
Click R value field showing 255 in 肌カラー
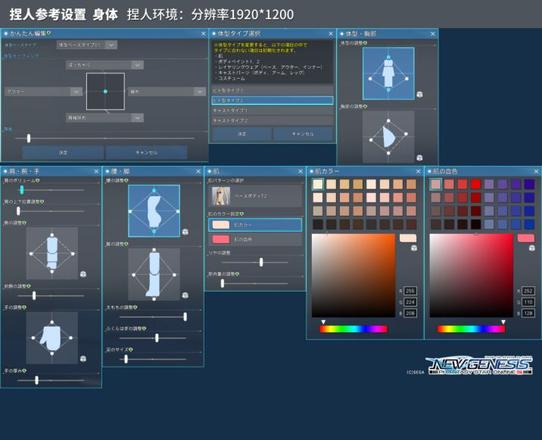410,291
